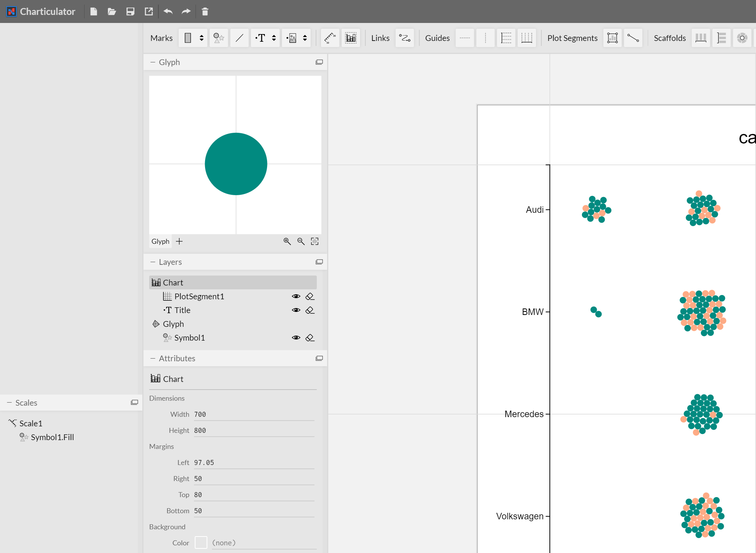This screenshot has width=756, height=553.
Task: Add a new glyph with the plus button
Action: coord(179,241)
